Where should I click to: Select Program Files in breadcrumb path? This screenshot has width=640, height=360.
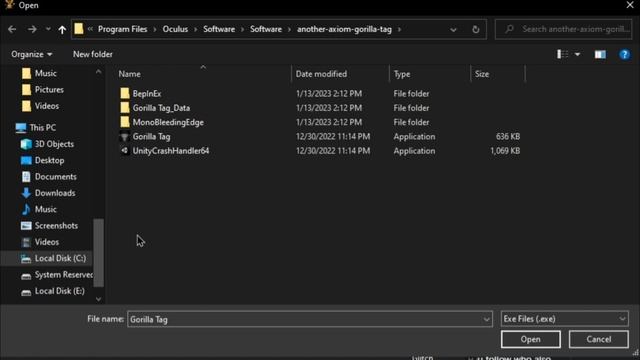[x=122, y=29]
